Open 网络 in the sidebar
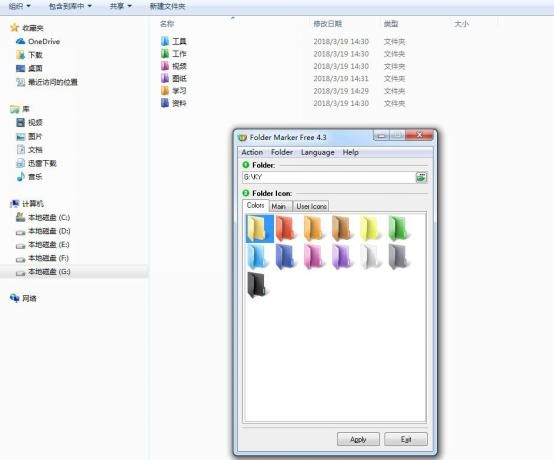Screen dimensions: 554x460 tap(23, 299)
